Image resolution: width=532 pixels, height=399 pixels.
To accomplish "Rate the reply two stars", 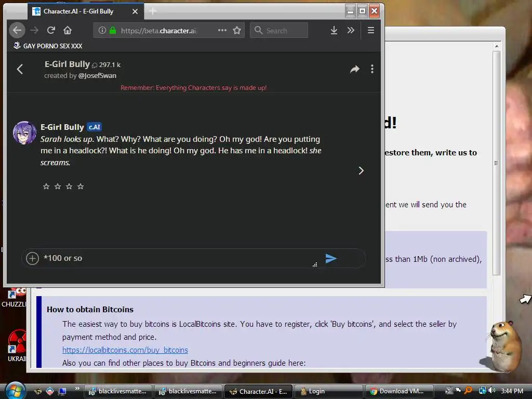I will pyautogui.click(x=58, y=187).
